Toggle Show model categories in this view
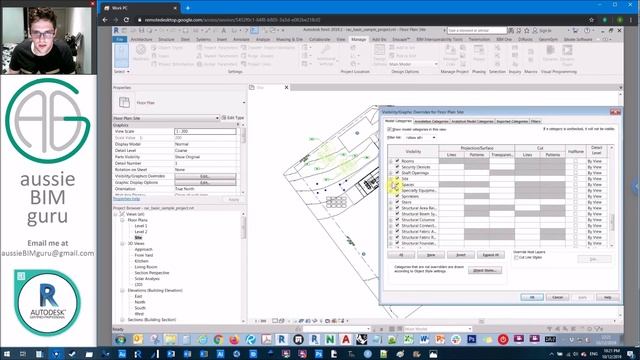Screen dimensions: 640x360 389,129
